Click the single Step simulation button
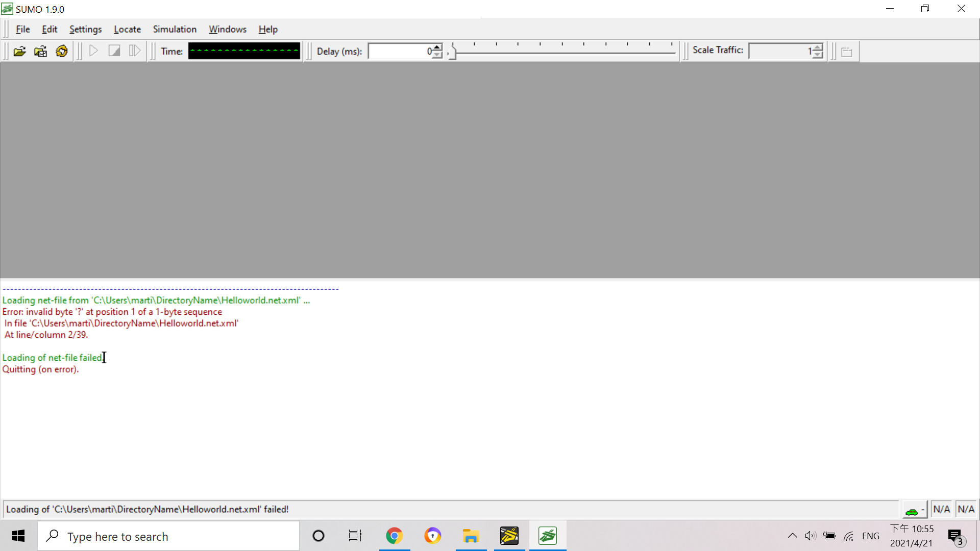980x551 pixels. coord(135,51)
